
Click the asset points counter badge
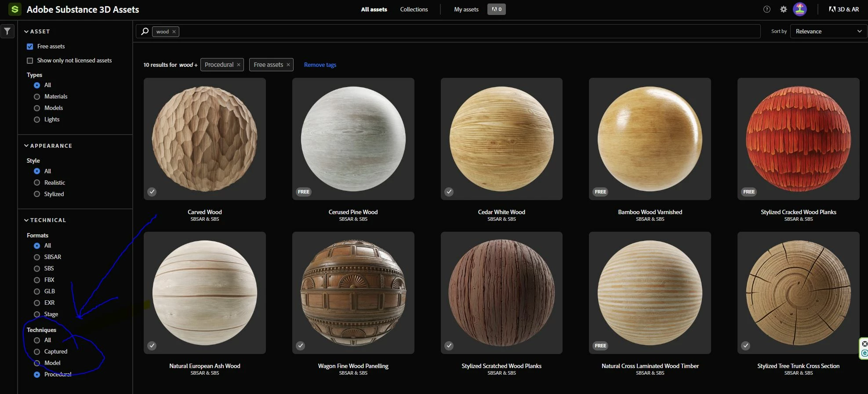(x=497, y=9)
